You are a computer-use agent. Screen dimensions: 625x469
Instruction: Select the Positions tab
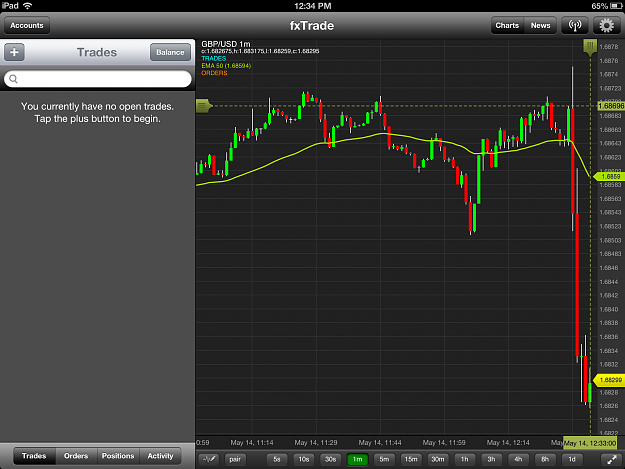[x=118, y=456]
